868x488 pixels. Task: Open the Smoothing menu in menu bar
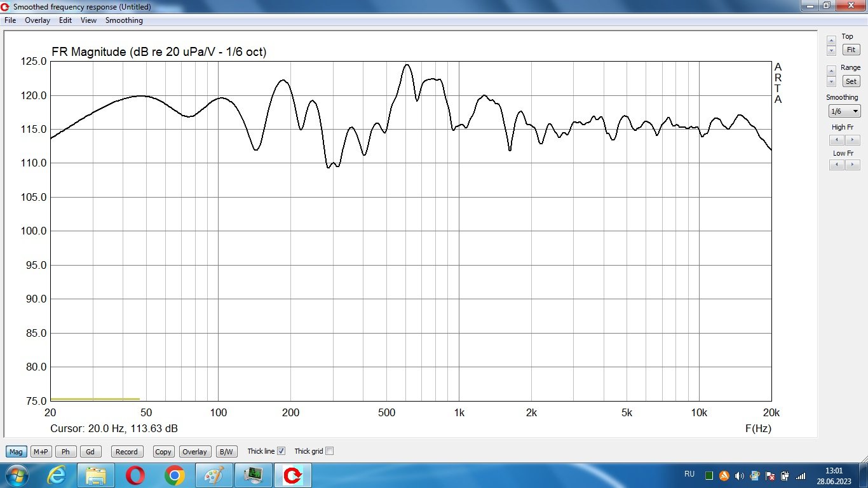point(124,20)
